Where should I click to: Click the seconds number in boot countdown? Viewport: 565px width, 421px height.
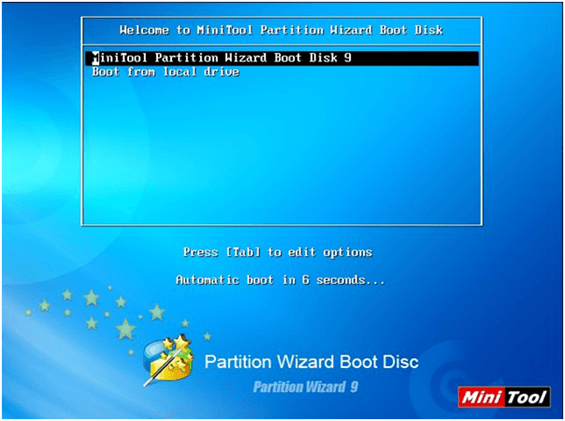click(306, 280)
